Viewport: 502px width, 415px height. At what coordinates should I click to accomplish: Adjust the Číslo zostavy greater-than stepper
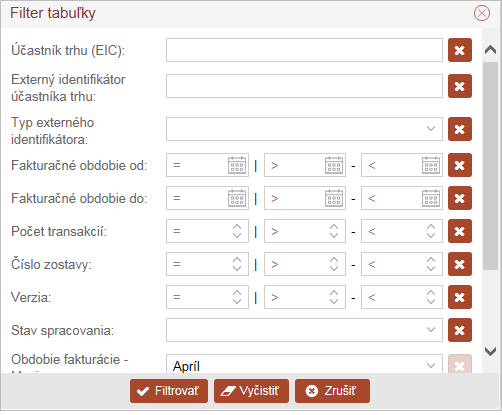(x=334, y=264)
